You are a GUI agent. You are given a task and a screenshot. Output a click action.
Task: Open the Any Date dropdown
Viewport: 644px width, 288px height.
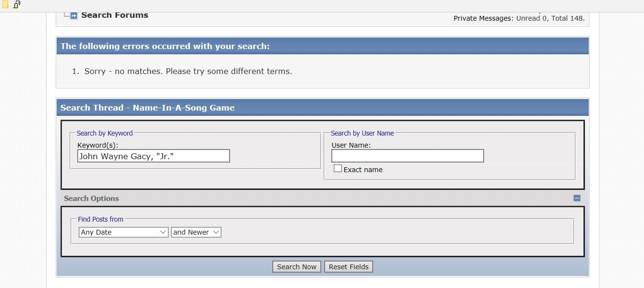(x=123, y=232)
